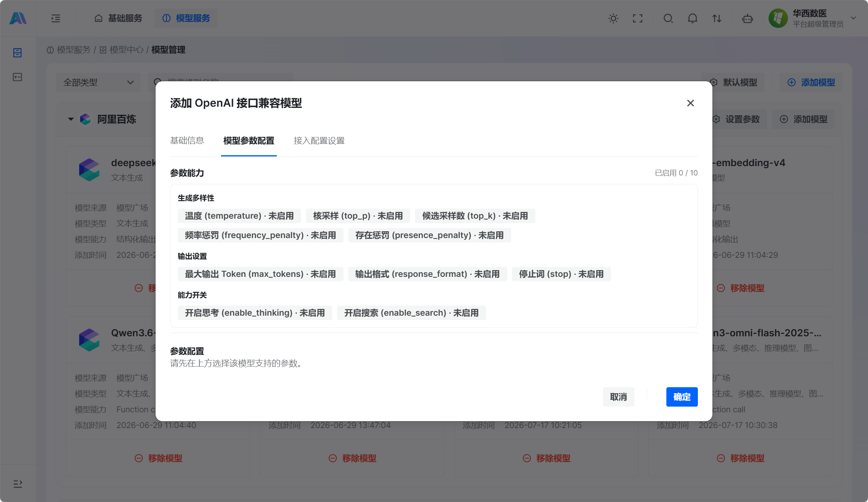Open the 基础服务 top menu
868x502 pixels.
click(118, 18)
